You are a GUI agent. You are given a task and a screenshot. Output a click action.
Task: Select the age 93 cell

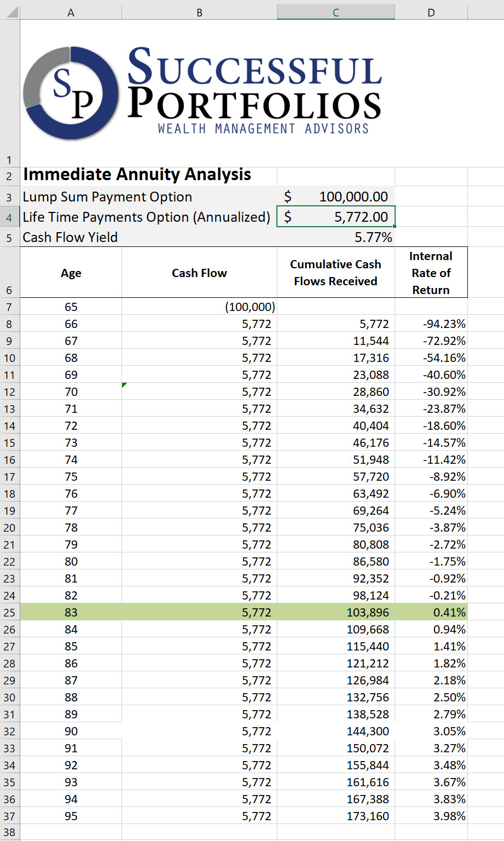[x=71, y=782]
